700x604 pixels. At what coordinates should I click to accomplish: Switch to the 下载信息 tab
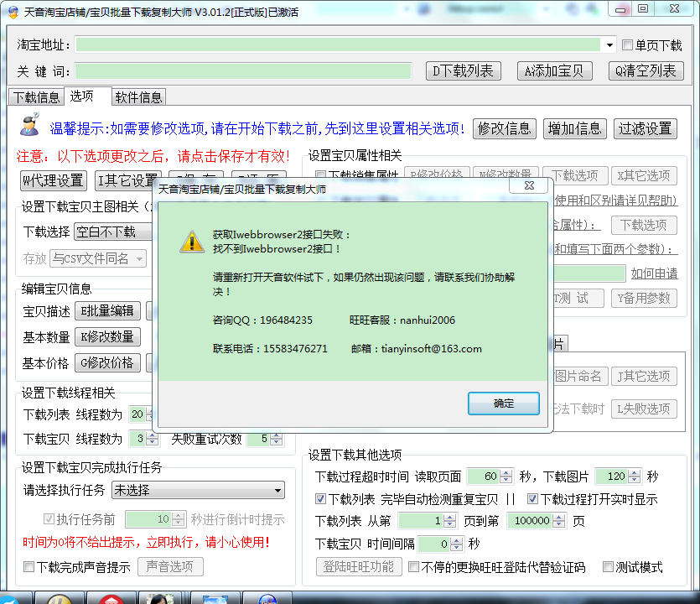point(36,97)
